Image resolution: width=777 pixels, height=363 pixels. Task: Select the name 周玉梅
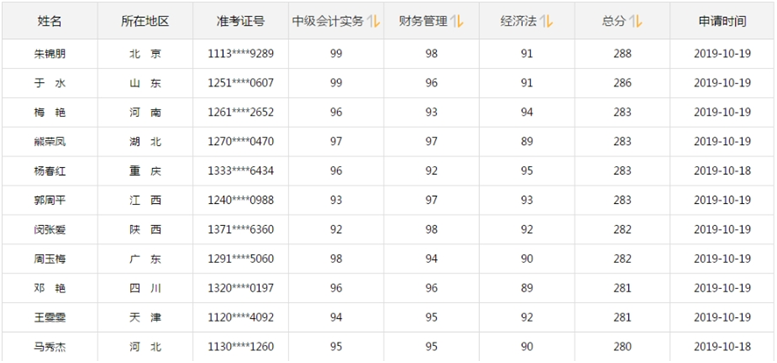click(50, 259)
